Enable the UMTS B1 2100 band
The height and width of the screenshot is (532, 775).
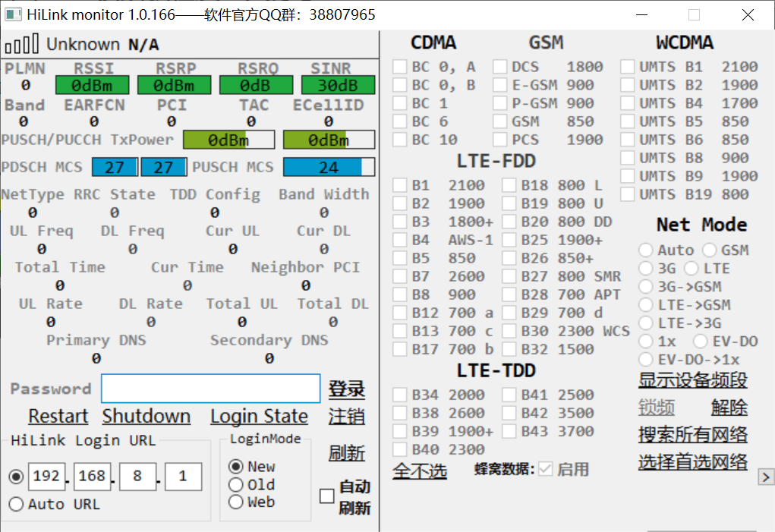(627, 66)
